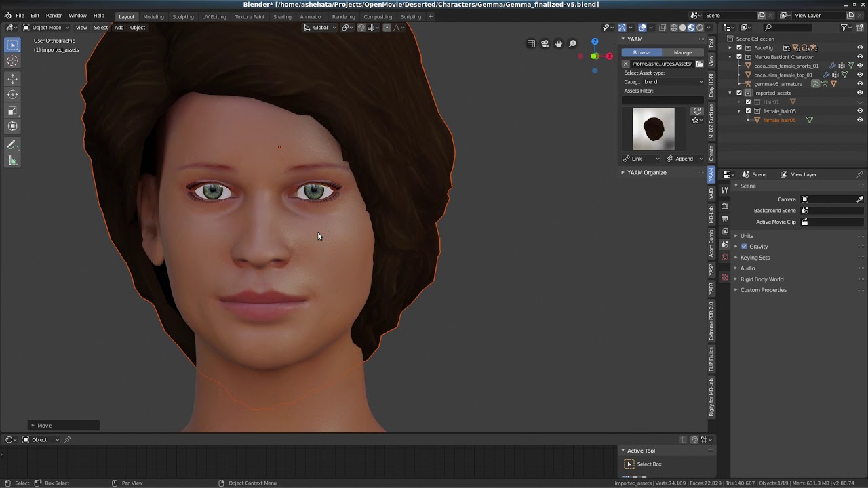Click the camera view icon in viewport
This screenshot has height=488, width=868.
(x=545, y=43)
